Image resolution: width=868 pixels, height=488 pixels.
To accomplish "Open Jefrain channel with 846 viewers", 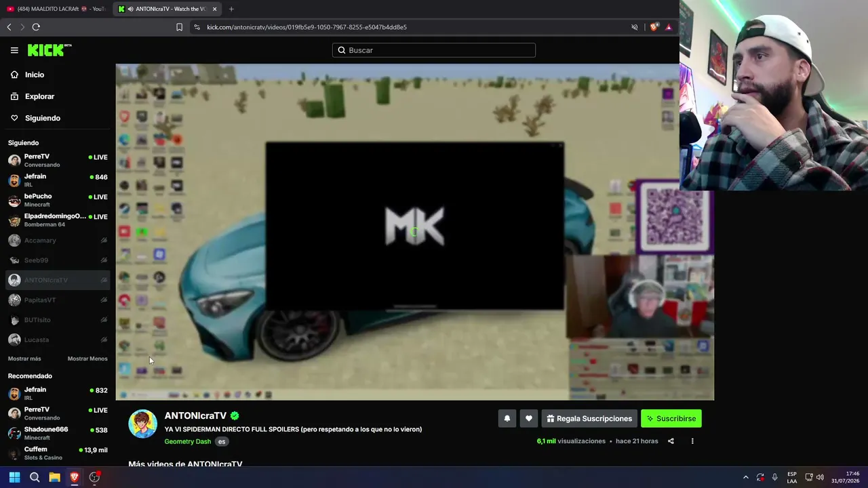I will pyautogui.click(x=58, y=180).
